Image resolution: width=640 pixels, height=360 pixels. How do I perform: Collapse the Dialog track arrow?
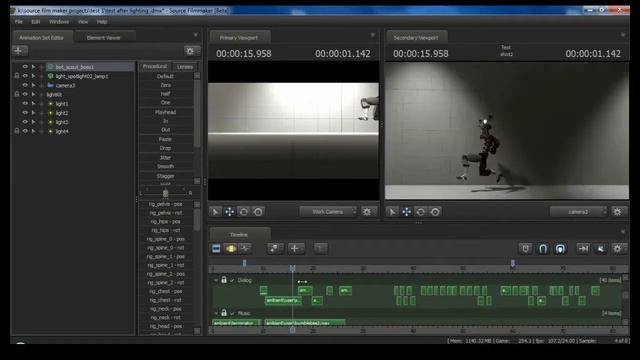[216, 280]
